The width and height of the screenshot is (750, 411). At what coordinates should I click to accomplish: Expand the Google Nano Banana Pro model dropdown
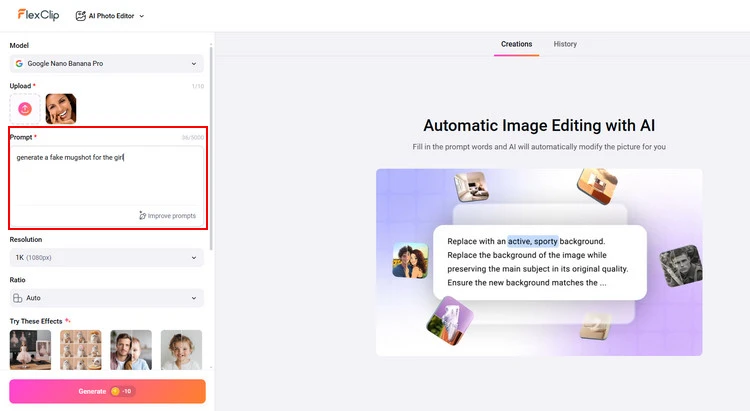coord(106,63)
